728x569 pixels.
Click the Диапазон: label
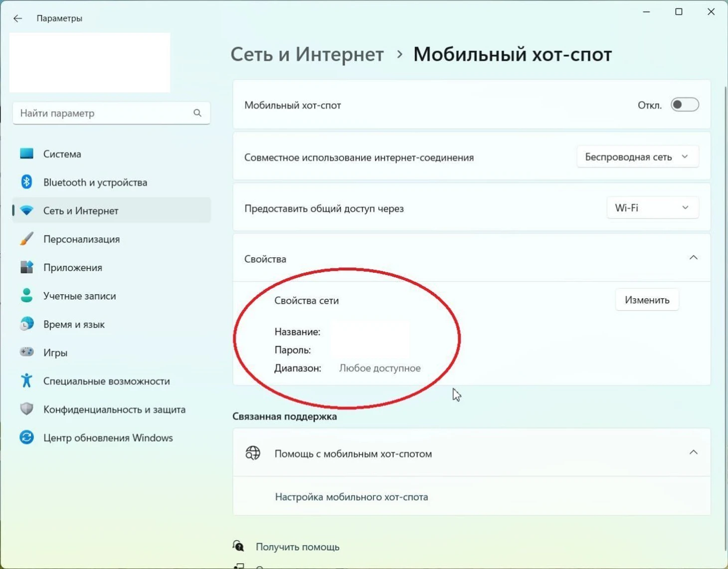pyautogui.click(x=298, y=368)
